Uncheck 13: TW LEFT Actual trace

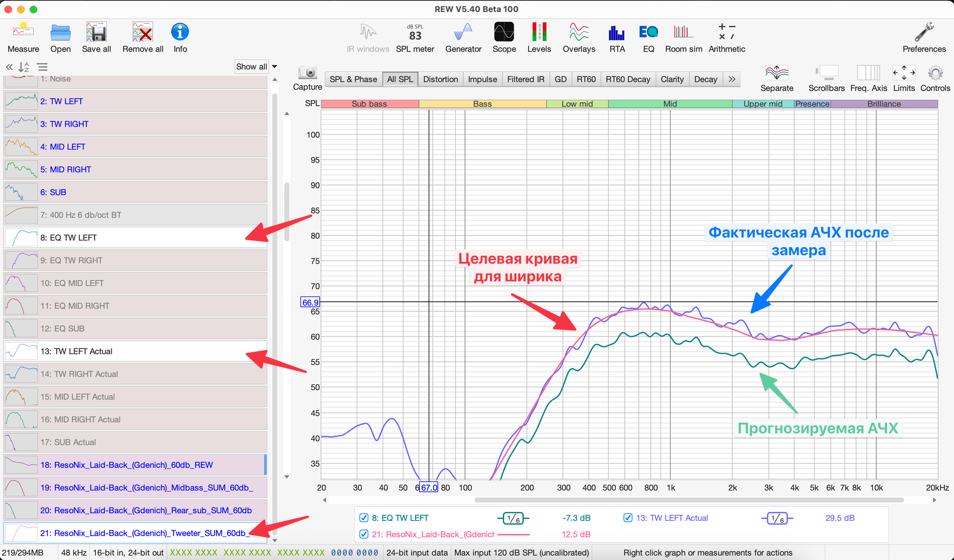coord(628,518)
